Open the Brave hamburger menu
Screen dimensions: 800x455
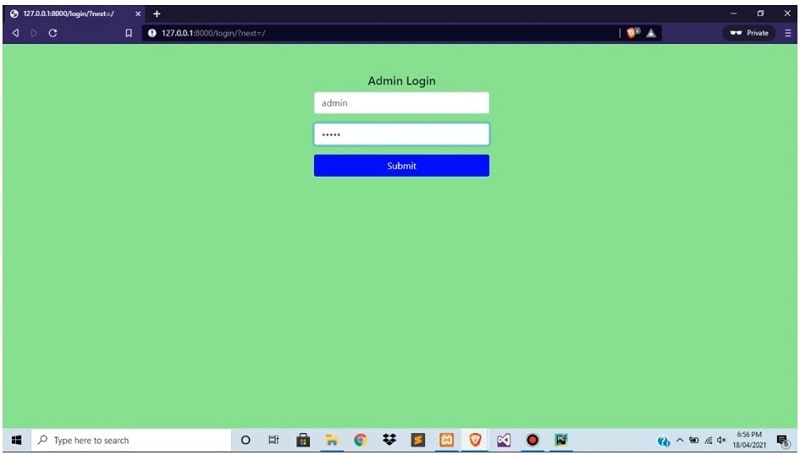click(x=788, y=33)
